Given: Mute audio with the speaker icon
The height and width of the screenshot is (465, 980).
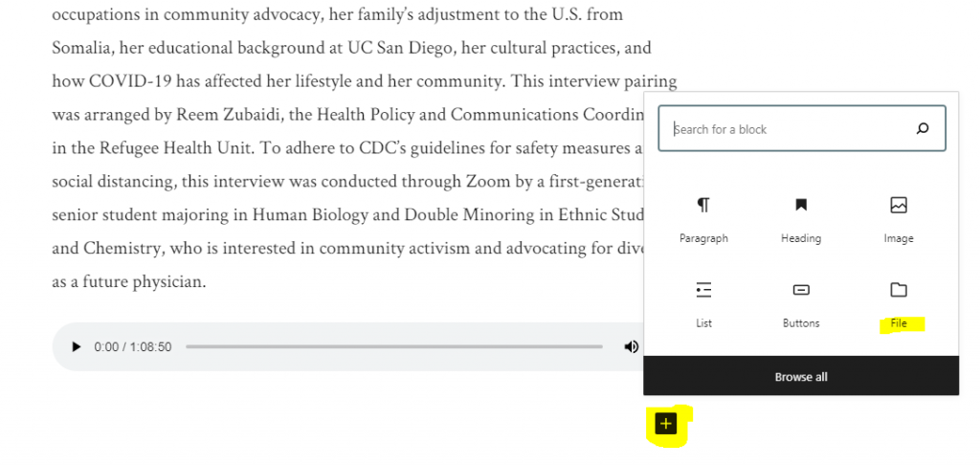Looking at the screenshot, I should [x=632, y=347].
